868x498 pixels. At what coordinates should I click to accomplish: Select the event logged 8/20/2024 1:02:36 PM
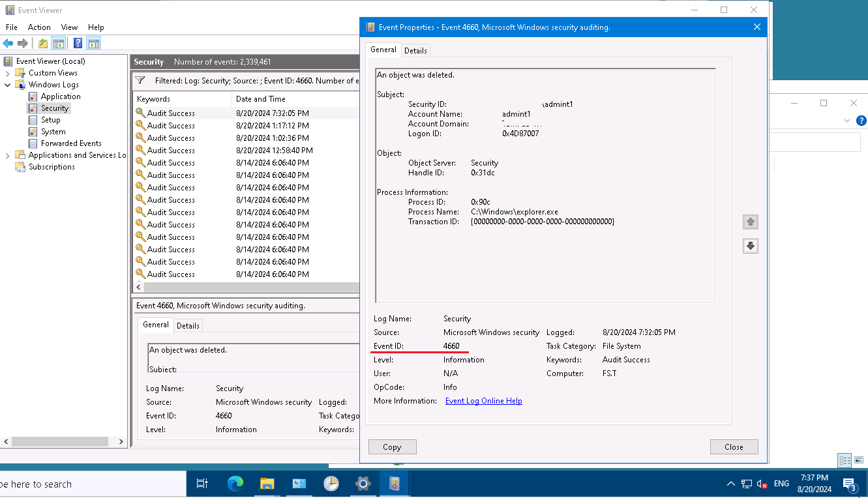[246, 138]
